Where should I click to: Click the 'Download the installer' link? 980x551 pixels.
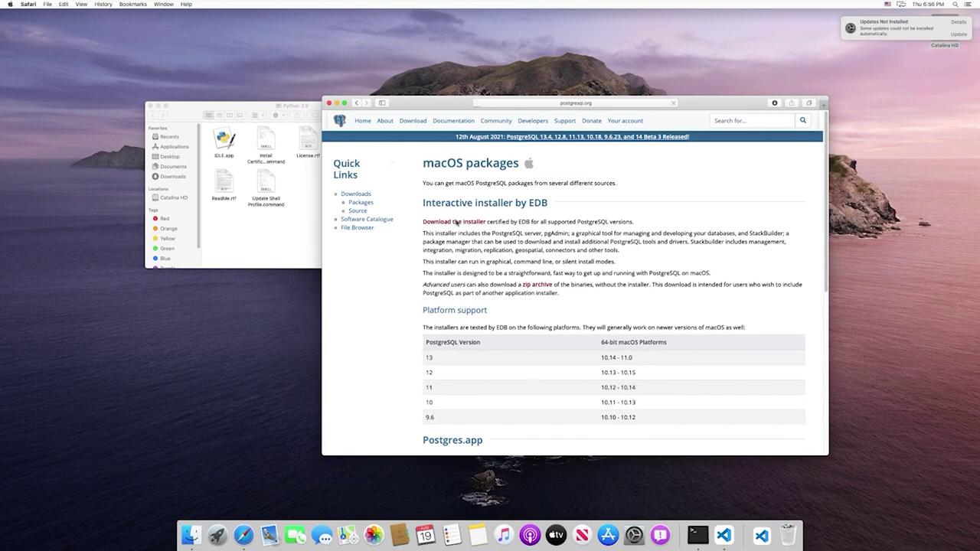click(453, 222)
